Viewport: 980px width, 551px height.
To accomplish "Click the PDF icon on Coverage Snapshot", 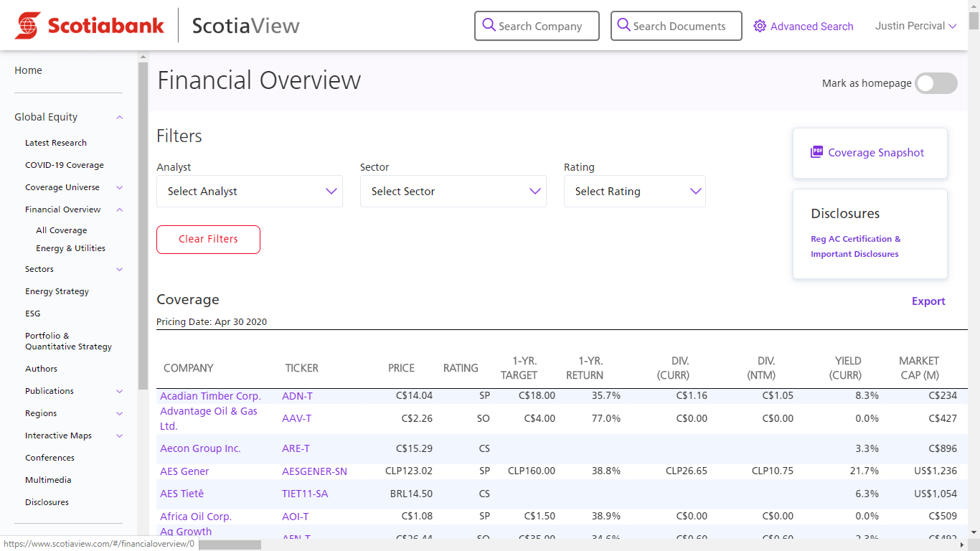I will pos(816,151).
